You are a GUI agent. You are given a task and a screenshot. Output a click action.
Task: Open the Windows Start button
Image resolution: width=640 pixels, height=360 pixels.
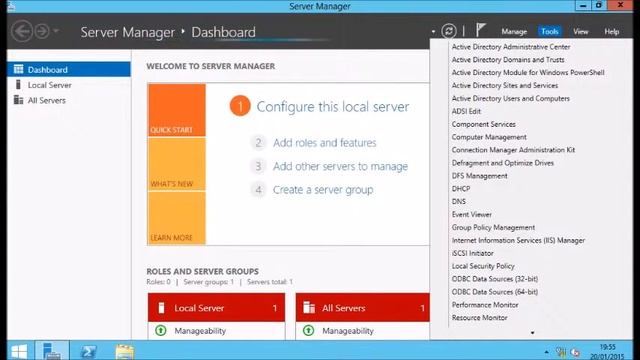(19, 351)
